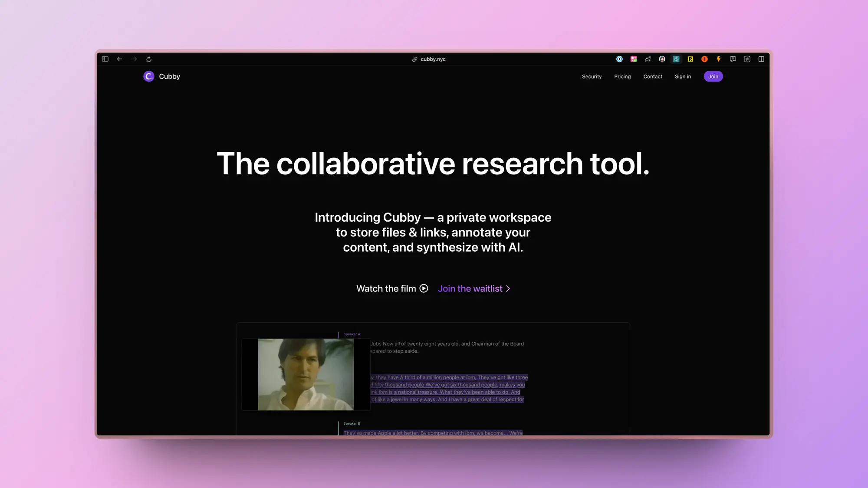The width and height of the screenshot is (868, 488).
Task: Open the orange plus extension
Action: point(704,59)
